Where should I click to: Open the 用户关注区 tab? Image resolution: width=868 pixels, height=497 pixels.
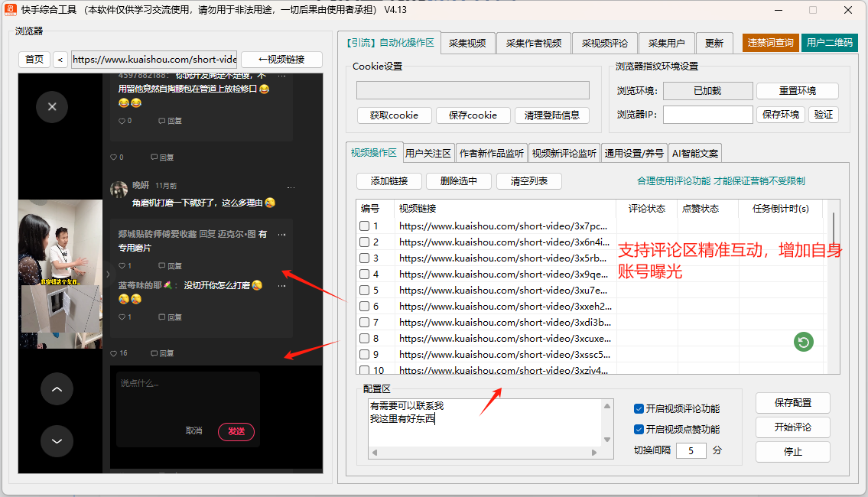[x=428, y=153]
